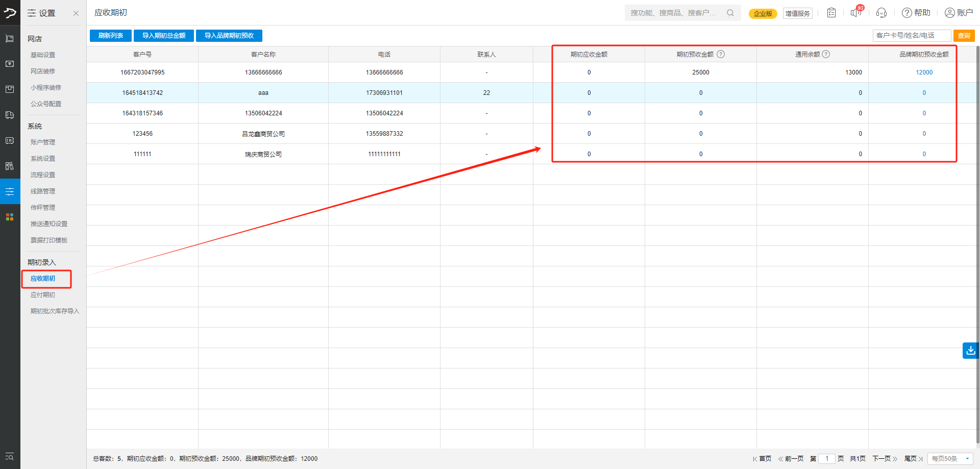This screenshot has width=980, height=469.
Task: Open 应付期初 in the settings menu
Action: (x=43, y=295)
